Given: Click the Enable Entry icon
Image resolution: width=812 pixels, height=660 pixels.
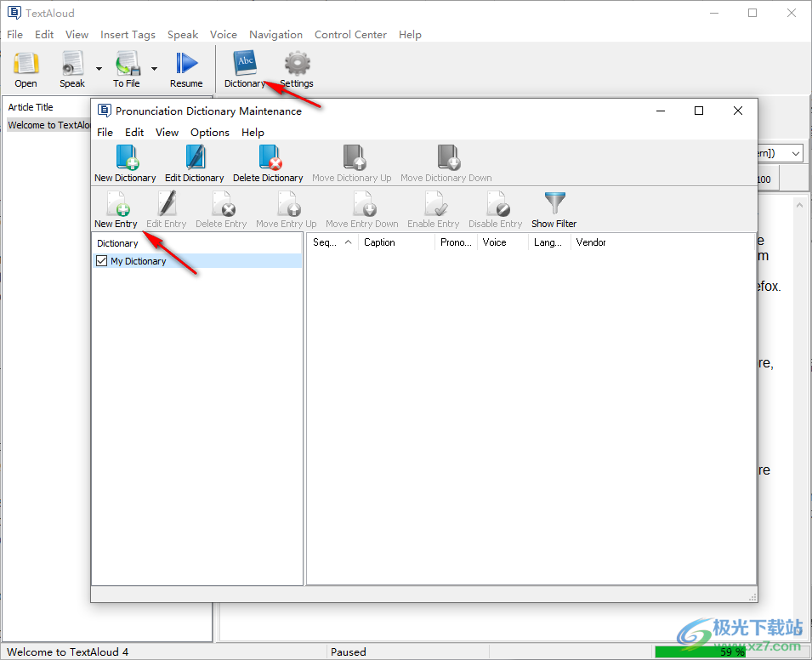Looking at the screenshot, I should pyautogui.click(x=436, y=203).
